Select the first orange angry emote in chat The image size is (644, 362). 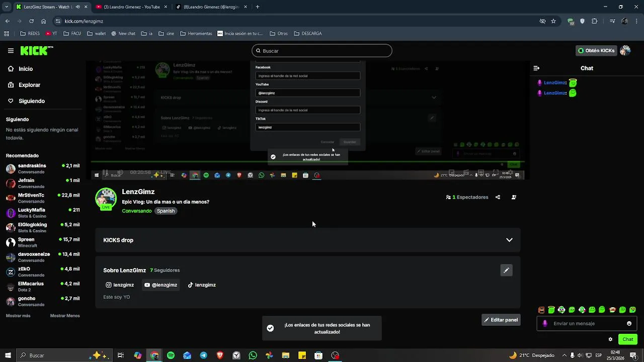(x=541, y=310)
